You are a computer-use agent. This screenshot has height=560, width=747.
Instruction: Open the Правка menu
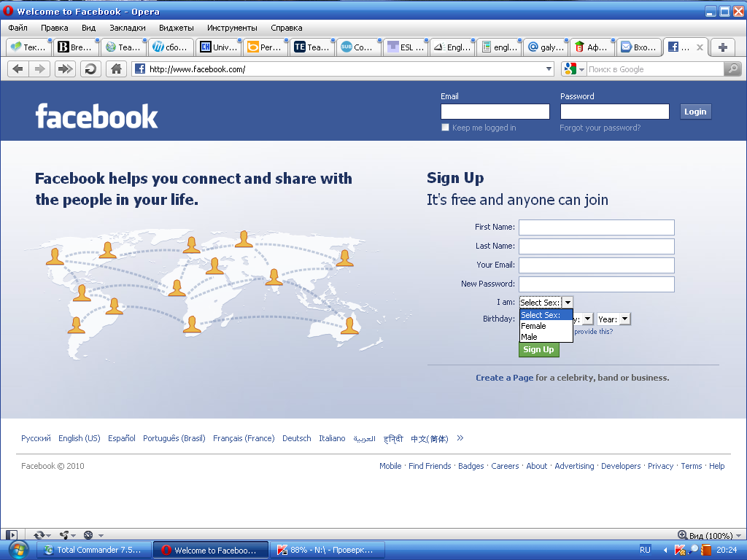coord(54,28)
